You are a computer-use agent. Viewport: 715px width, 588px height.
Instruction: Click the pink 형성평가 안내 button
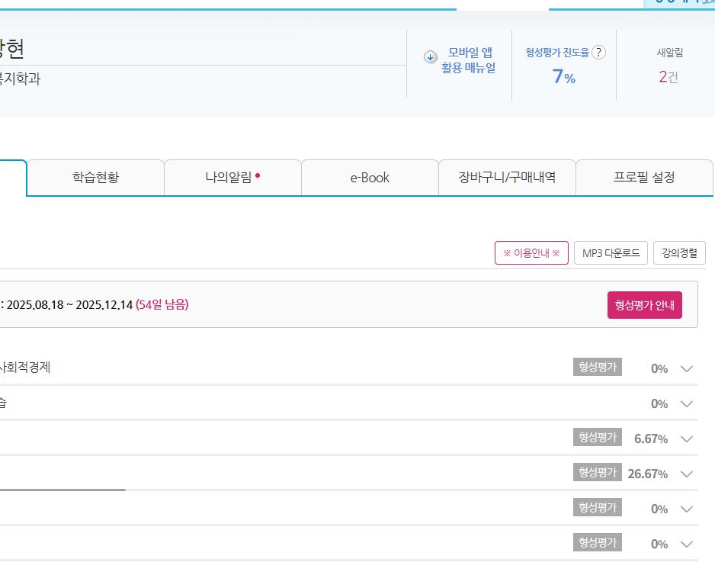(644, 305)
